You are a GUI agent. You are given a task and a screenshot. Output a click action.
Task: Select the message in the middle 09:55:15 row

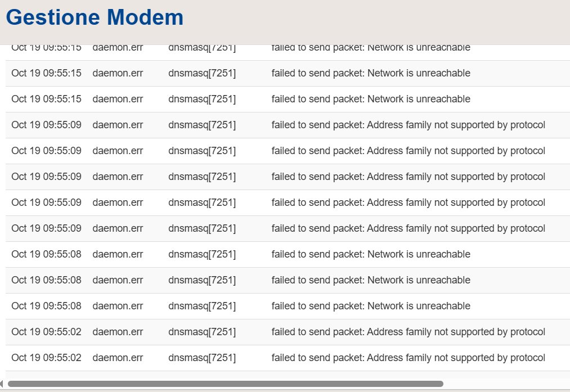[x=371, y=73]
